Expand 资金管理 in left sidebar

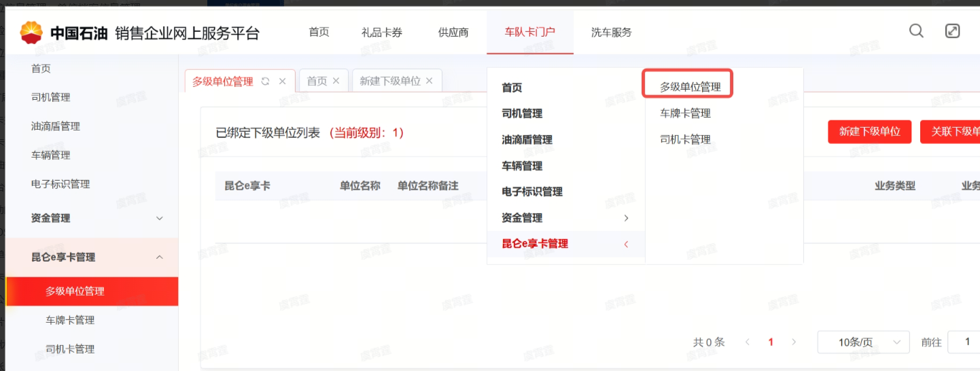coord(160,218)
